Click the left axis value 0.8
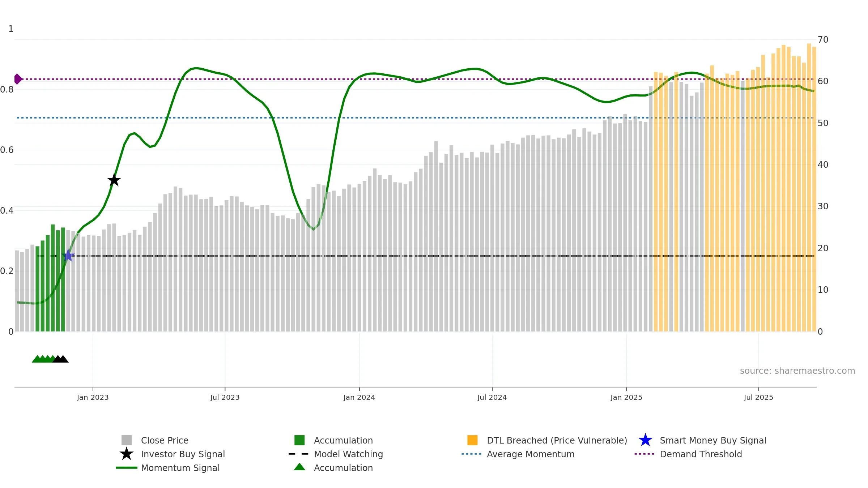The image size is (868, 488). [7, 90]
